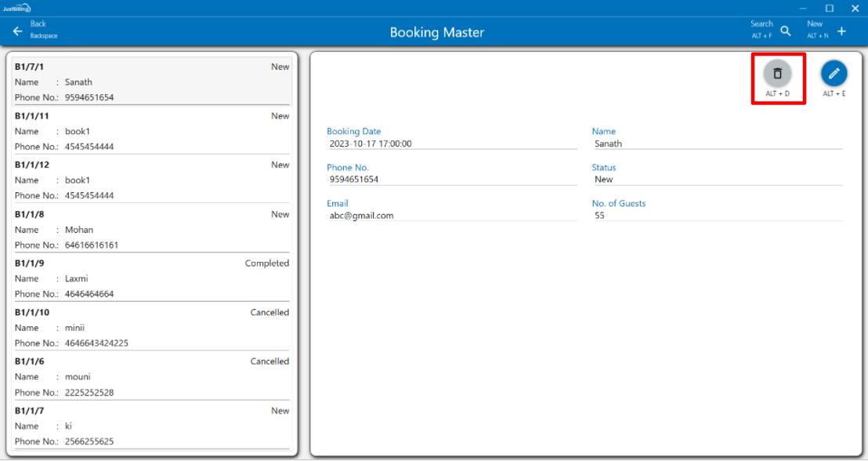Screen dimensions: 868x461
Task: Add new booking with plus icon
Action: pyautogui.click(x=842, y=31)
